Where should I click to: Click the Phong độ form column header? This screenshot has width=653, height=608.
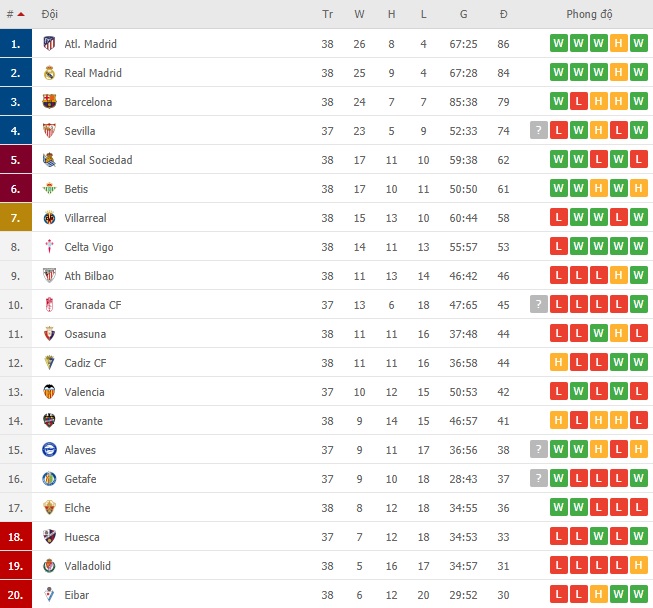[x=589, y=14]
